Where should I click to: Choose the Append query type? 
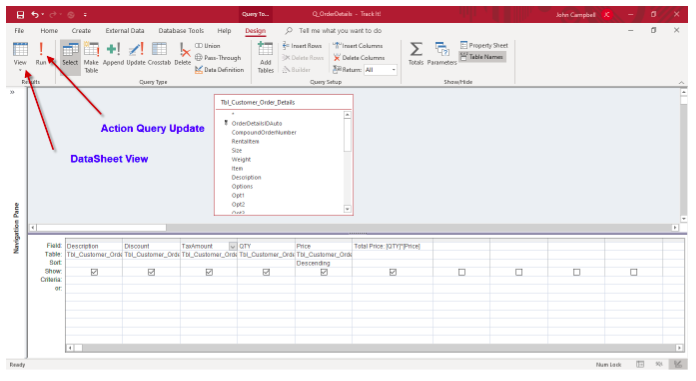(x=113, y=54)
